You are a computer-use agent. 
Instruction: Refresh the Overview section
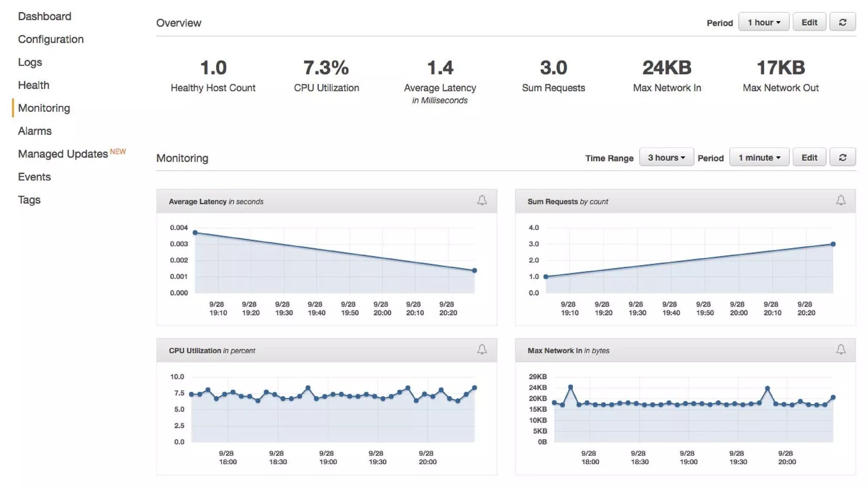[843, 22]
